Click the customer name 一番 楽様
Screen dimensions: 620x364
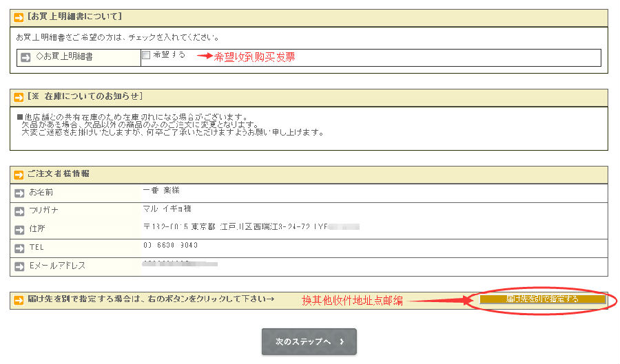click(161, 190)
